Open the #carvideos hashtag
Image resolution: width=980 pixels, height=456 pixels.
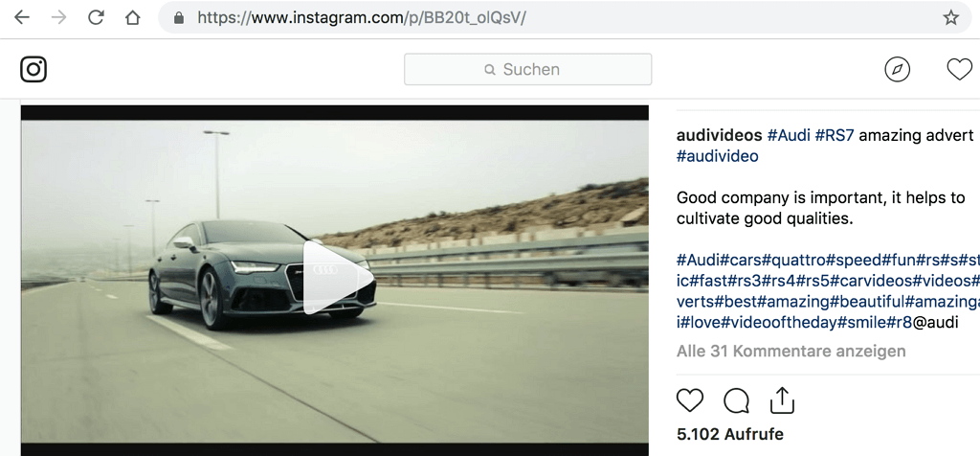[871, 281]
